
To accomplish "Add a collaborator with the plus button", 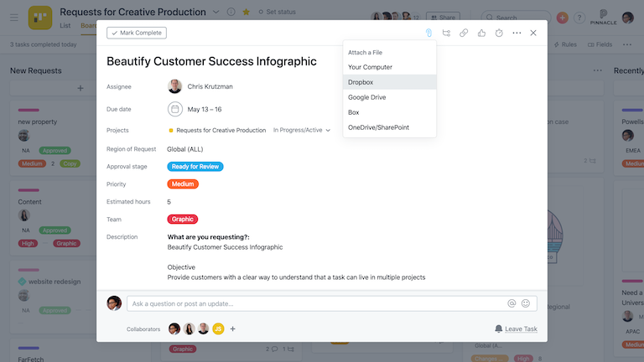I will pyautogui.click(x=233, y=328).
